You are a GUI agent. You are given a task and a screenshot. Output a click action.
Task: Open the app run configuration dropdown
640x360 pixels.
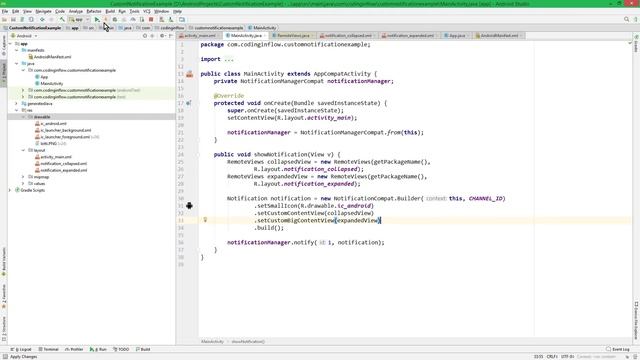[79, 20]
